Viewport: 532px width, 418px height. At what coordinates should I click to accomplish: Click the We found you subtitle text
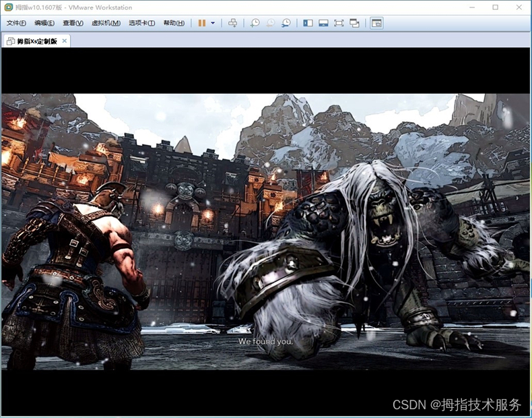[265, 341]
